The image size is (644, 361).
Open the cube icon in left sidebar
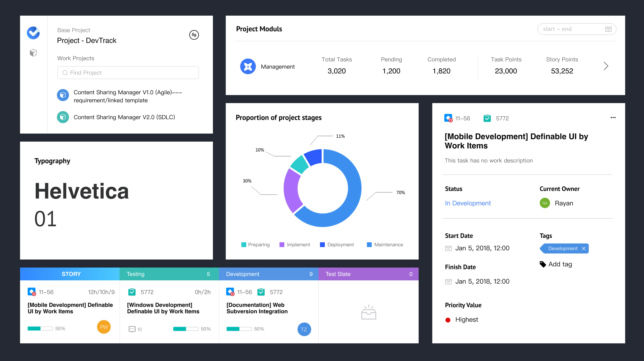(x=33, y=53)
